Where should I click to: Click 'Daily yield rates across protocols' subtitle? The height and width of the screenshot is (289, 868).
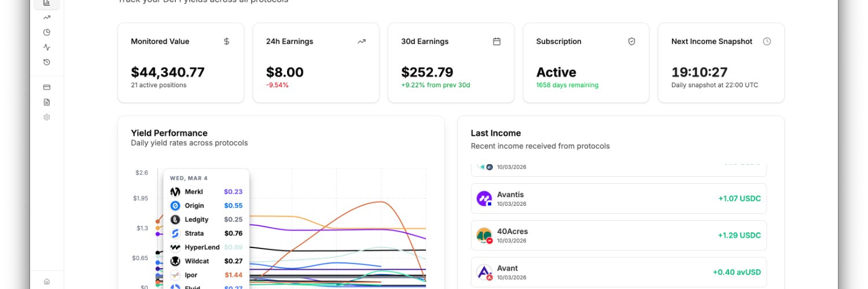(189, 143)
